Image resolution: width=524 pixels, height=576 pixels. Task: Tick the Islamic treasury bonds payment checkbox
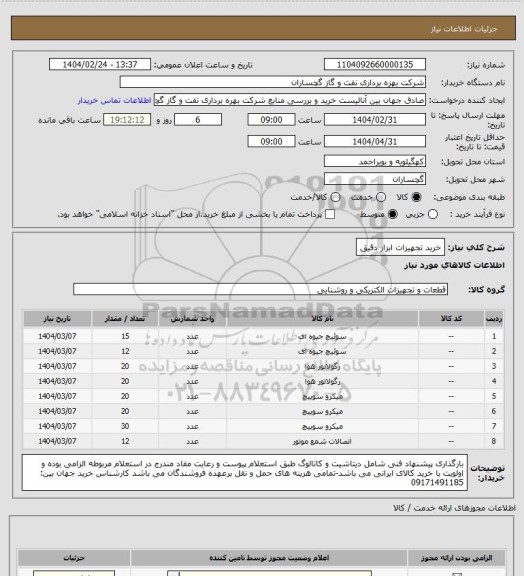point(330,214)
